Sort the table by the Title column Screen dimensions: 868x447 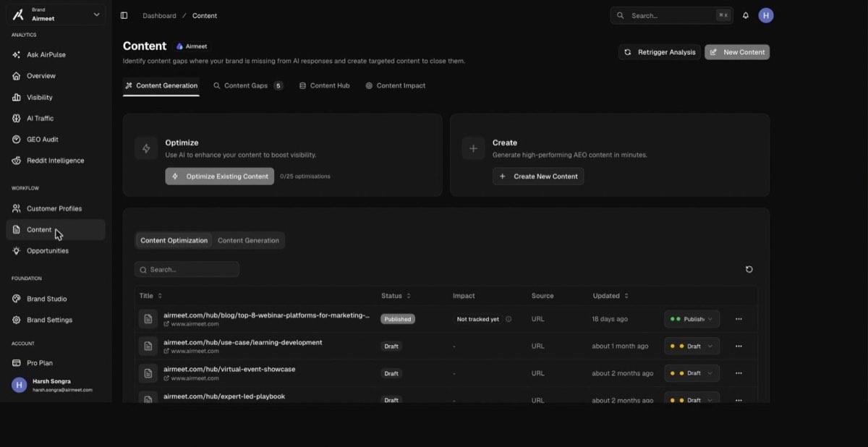[x=150, y=296]
